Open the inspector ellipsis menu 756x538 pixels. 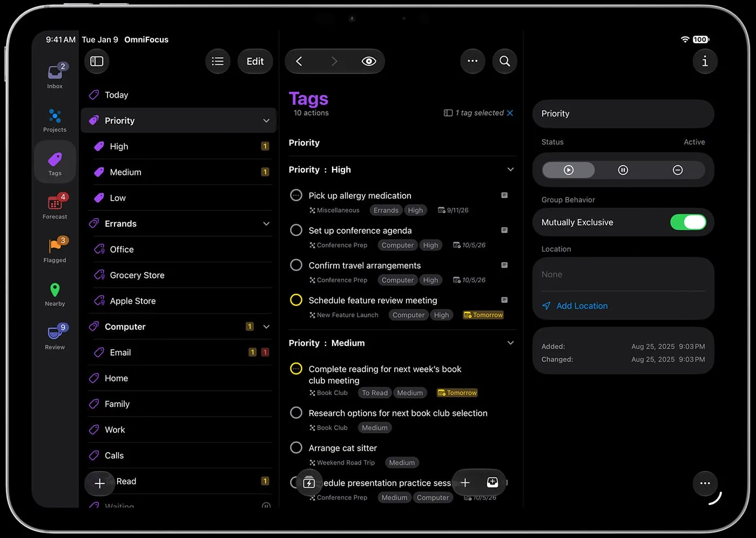pyautogui.click(x=705, y=483)
